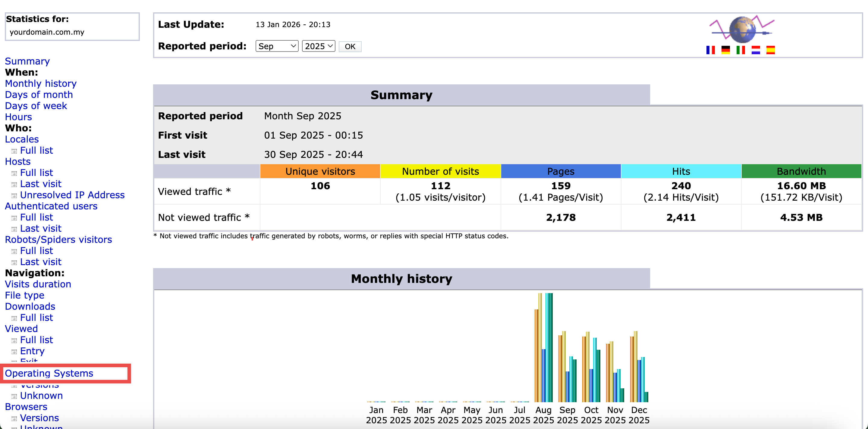868x429 pixels.
Task: Open the month dropdown showing Sep
Action: 276,46
